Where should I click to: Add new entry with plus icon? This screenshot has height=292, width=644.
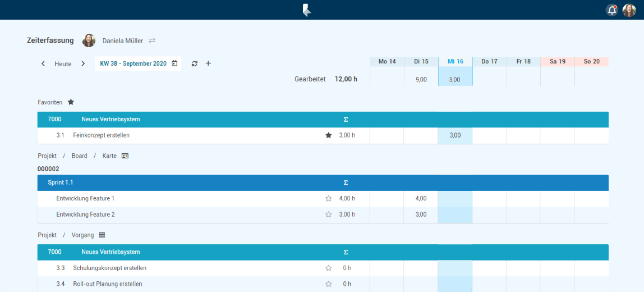pyautogui.click(x=208, y=63)
